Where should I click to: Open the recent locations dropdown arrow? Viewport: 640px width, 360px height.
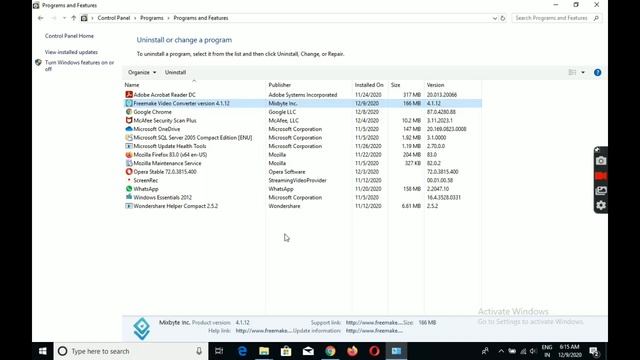click(x=64, y=18)
